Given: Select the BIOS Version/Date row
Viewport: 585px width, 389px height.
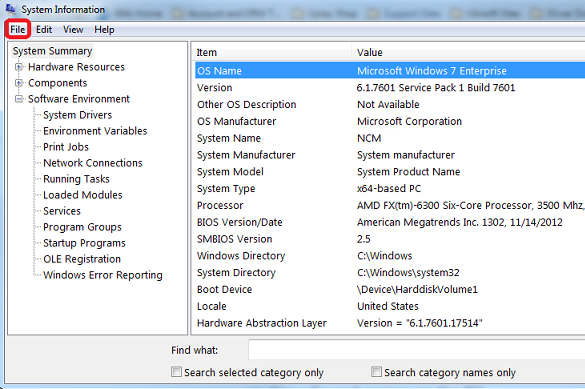Looking at the screenshot, I should (390, 222).
